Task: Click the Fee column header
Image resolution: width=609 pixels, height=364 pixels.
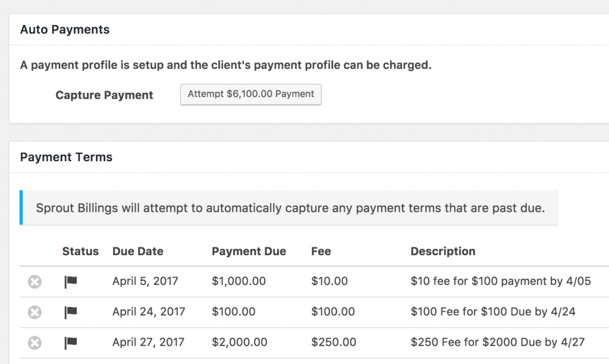Action: 321,252
